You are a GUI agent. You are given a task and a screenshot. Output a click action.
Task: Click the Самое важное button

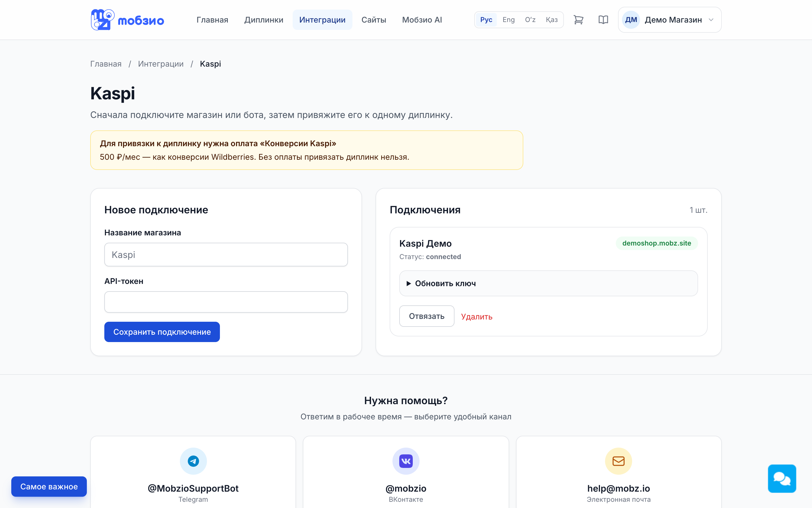coord(49,486)
